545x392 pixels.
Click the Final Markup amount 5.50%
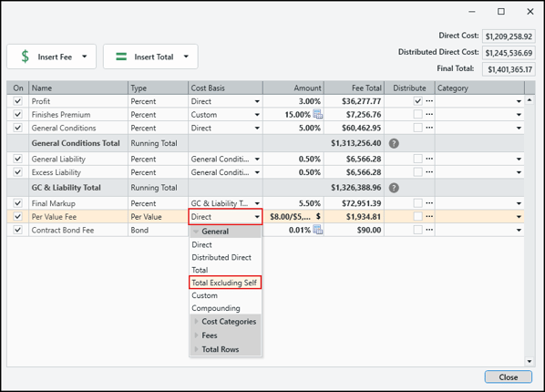pos(293,203)
